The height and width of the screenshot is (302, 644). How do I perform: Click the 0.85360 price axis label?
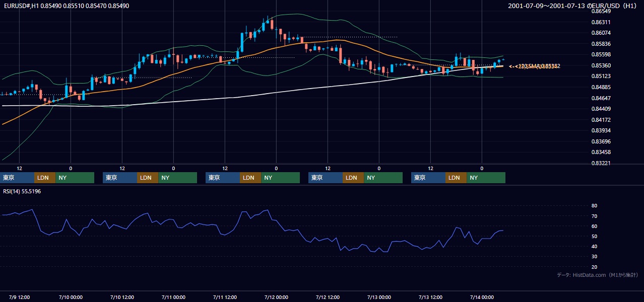(x=601, y=65)
